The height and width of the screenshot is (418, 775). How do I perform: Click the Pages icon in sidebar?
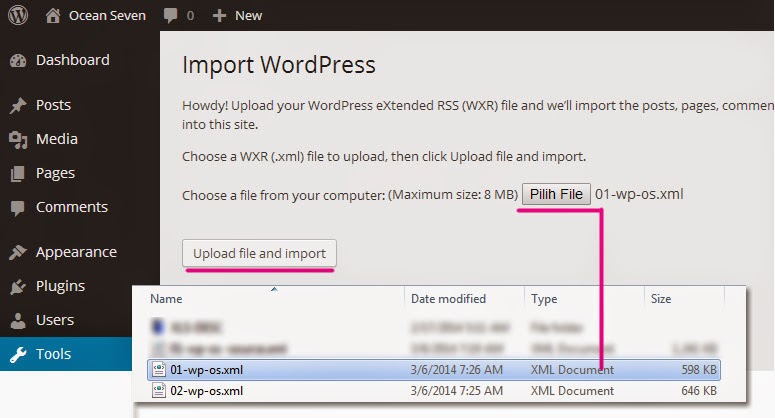pos(17,173)
